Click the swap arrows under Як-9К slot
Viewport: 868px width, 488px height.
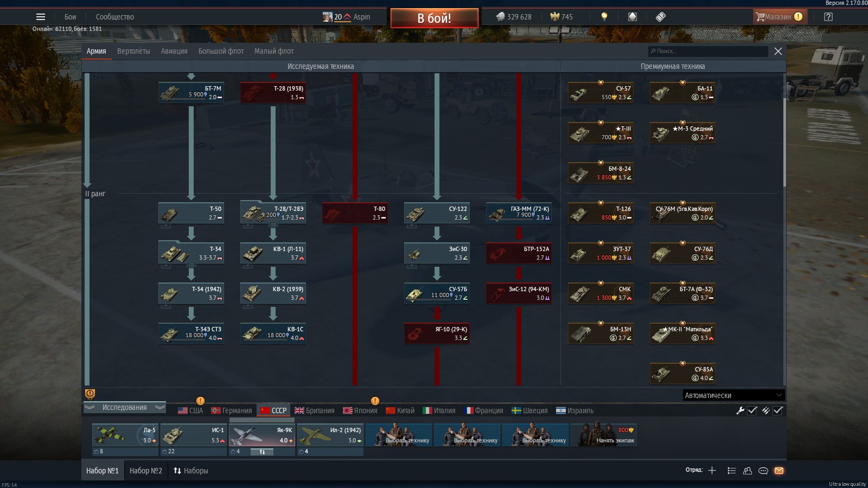(262, 451)
